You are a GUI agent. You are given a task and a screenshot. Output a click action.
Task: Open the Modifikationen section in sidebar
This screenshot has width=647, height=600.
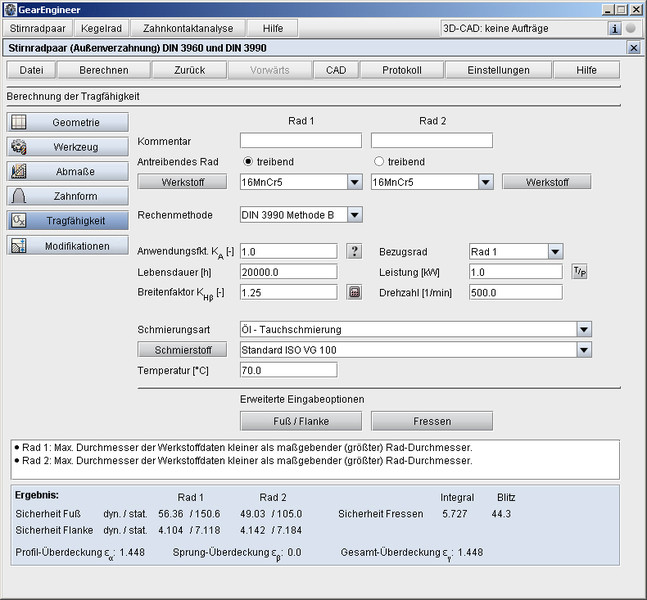[68, 245]
